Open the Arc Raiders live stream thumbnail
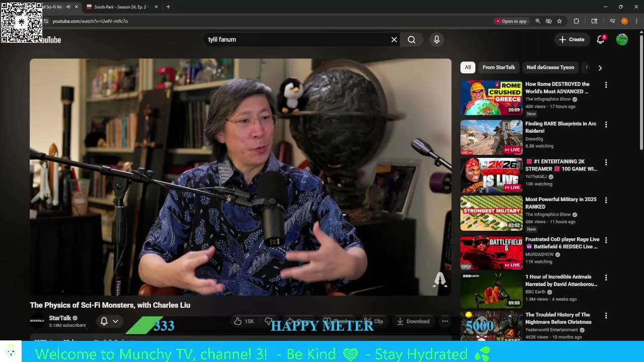644x362 pixels. coord(491,137)
